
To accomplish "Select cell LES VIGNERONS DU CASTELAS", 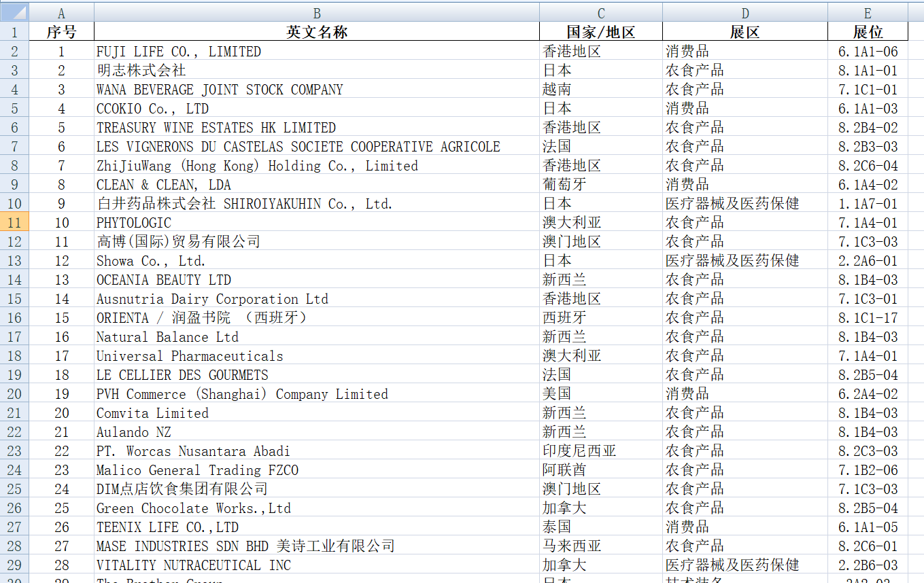I will pyautogui.click(x=317, y=146).
